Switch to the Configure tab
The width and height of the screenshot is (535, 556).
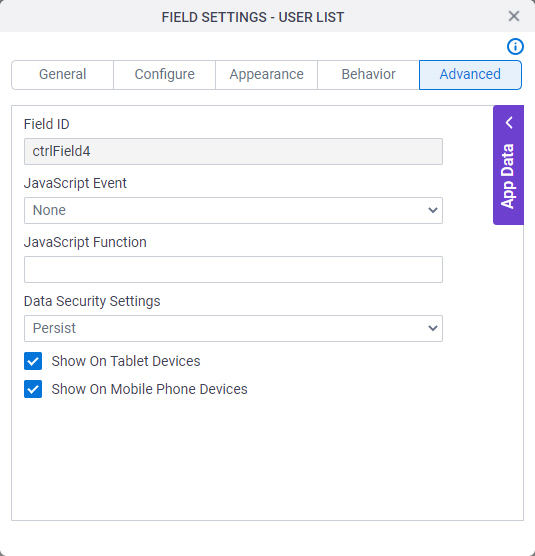pyautogui.click(x=165, y=74)
